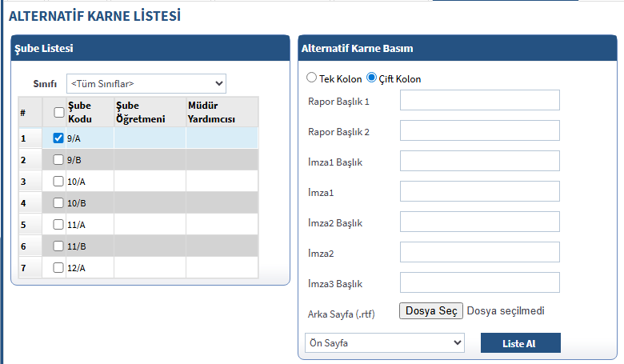The image size is (624, 364).
Task: Tick the 12/A class checkbox
Action: [x=58, y=268]
